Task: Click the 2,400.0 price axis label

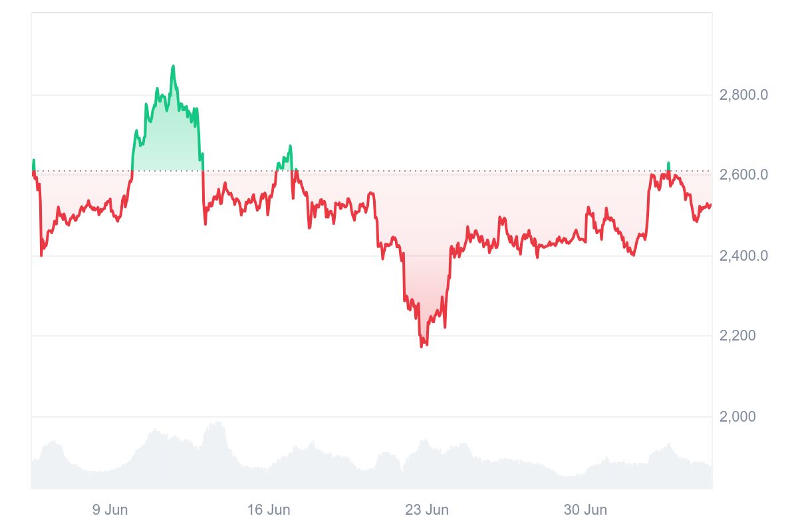Action: [x=743, y=255]
